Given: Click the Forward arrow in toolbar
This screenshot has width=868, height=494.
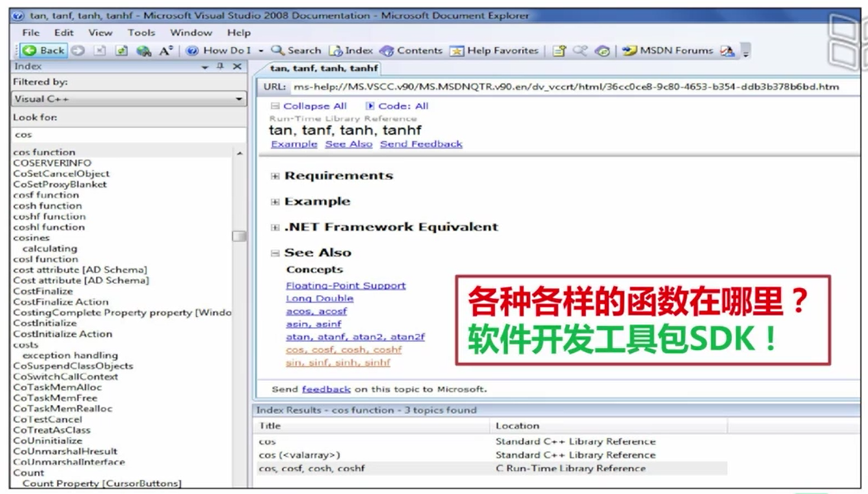Looking at the screenshot, I should tap(78, 51).
